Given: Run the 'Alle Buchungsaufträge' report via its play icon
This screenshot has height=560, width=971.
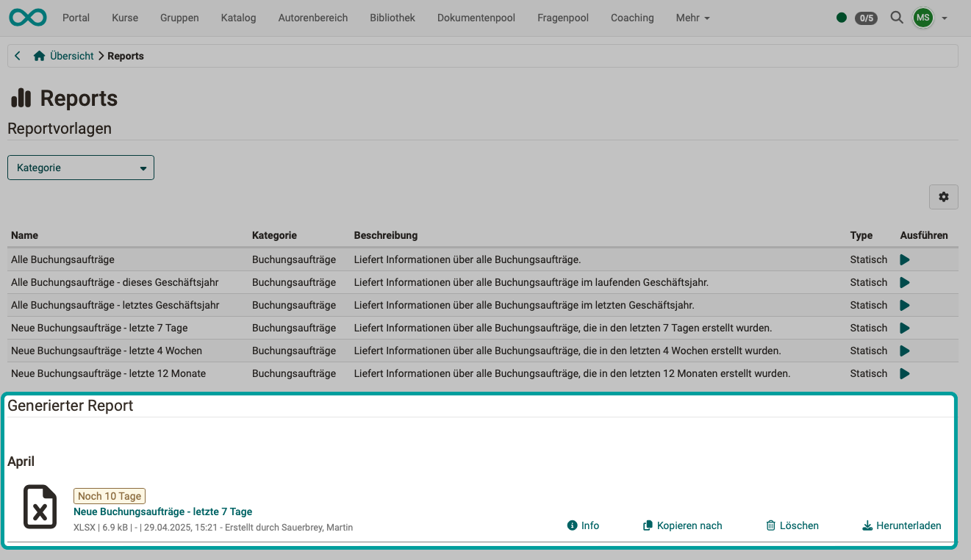Looking at the screenshot, I should (905, 259).
